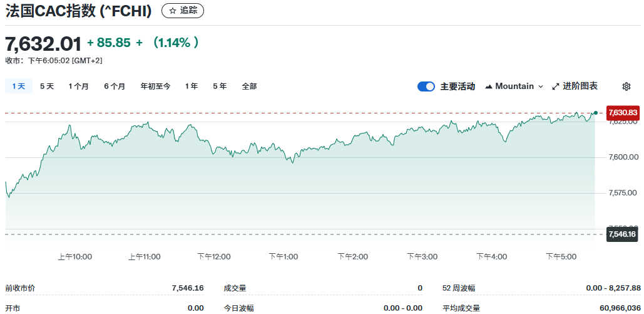Click the 前收市价 value 7,546.16 in table
644x314 pixels.
click(x=188, y=288)
